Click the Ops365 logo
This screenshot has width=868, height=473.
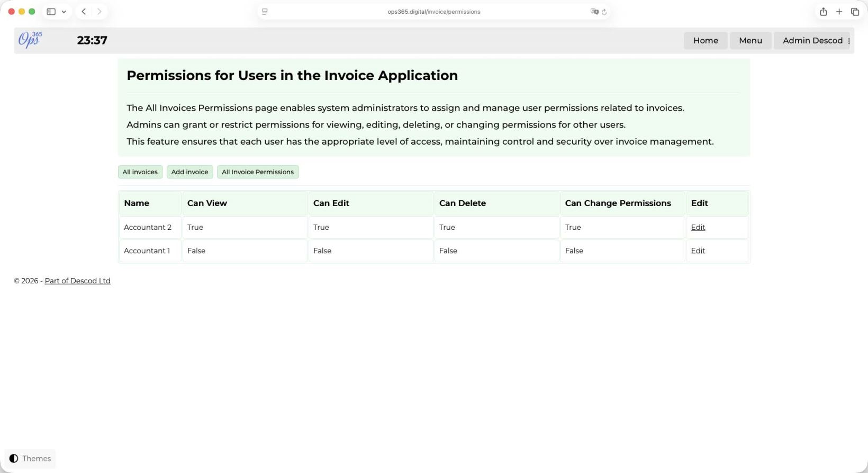pos(30,40)
